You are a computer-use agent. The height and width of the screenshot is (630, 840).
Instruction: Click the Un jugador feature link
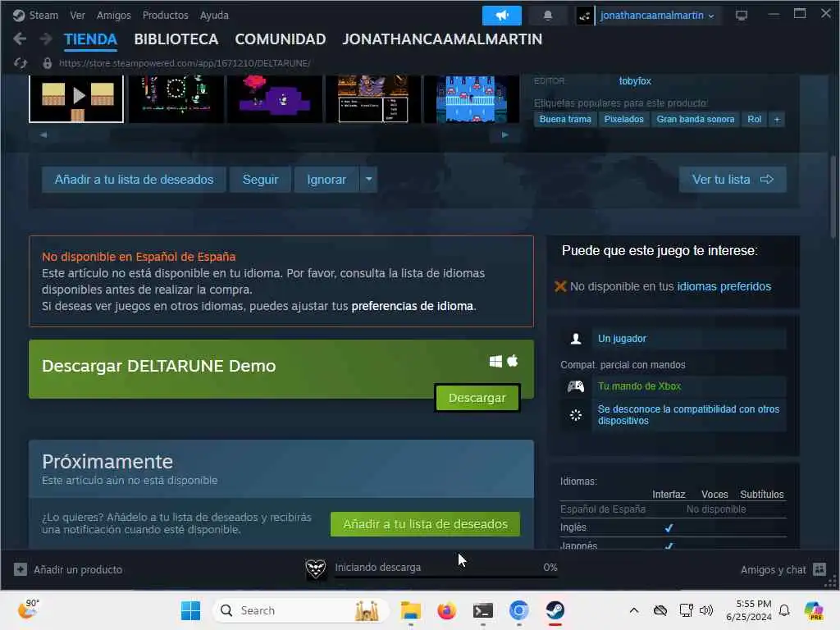click(x=622, y=339)
